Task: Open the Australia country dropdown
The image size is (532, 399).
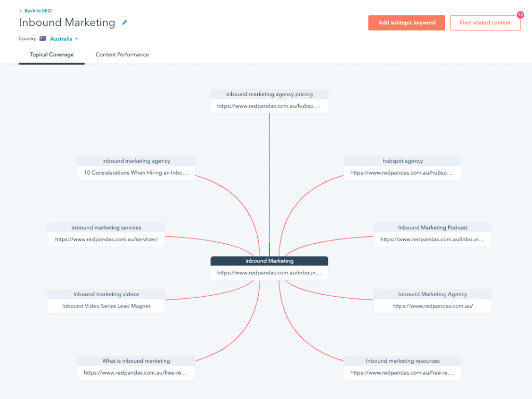Action: [63, 38]
